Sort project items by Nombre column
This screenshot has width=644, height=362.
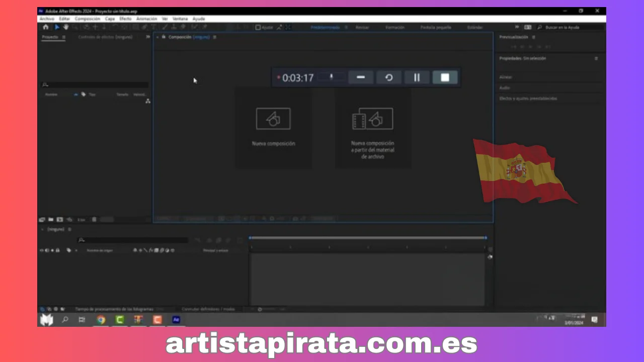coord(51,94)
